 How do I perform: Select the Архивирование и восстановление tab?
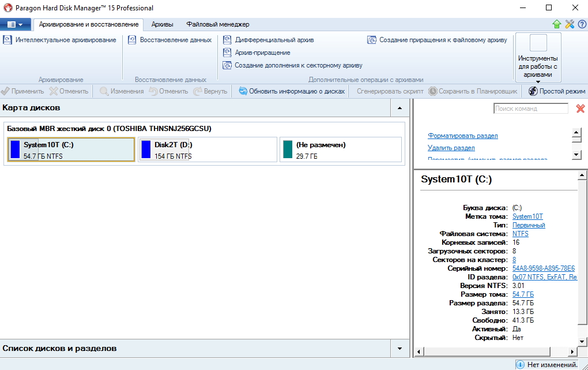click(x=89, y=24)
